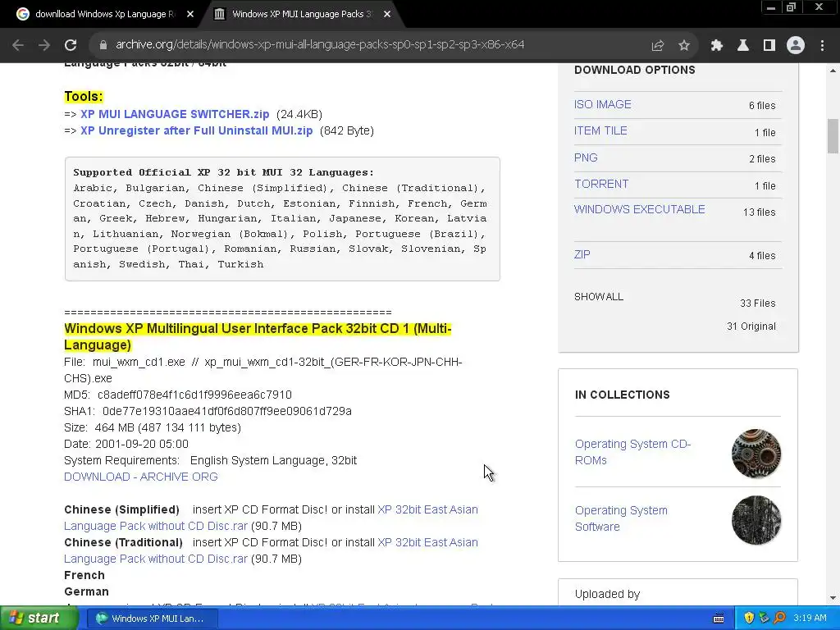This screenshot has height=630, width=840.
Task: Click the 'Supported Official XP 32 bit MUI' heading
Action: [223, 172]
